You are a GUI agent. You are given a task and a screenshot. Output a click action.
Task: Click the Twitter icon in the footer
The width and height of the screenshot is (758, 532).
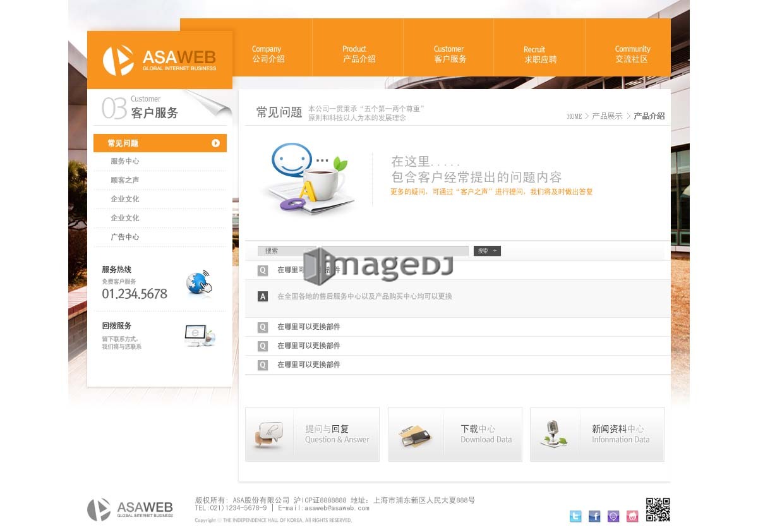575,516
